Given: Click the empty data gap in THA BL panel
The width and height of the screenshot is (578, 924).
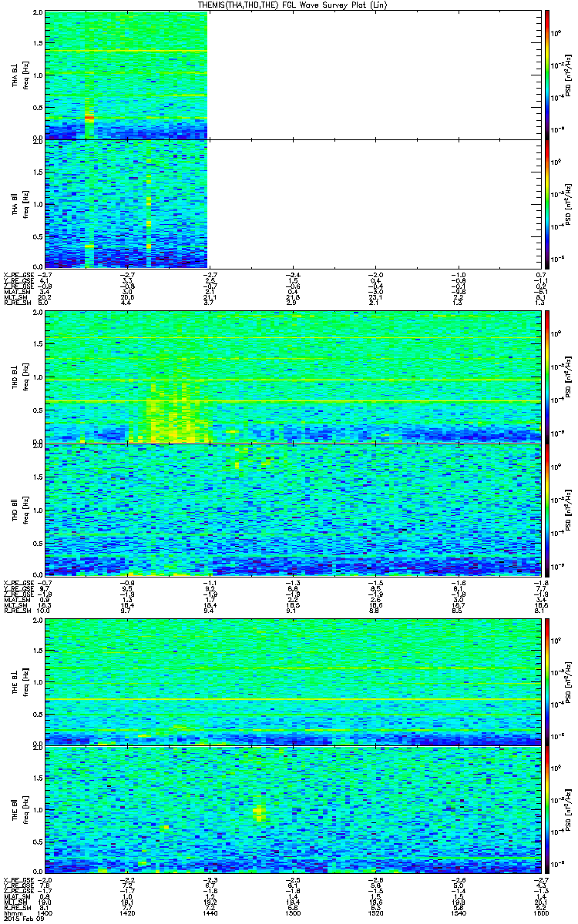Looking at the screenshot, I should (x=373, y=75).
